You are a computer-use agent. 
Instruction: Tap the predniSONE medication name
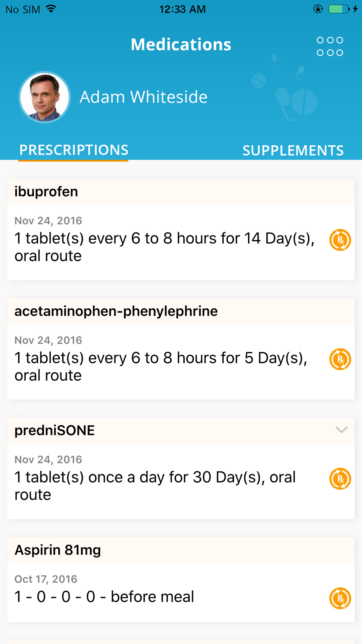click(55, 431)
